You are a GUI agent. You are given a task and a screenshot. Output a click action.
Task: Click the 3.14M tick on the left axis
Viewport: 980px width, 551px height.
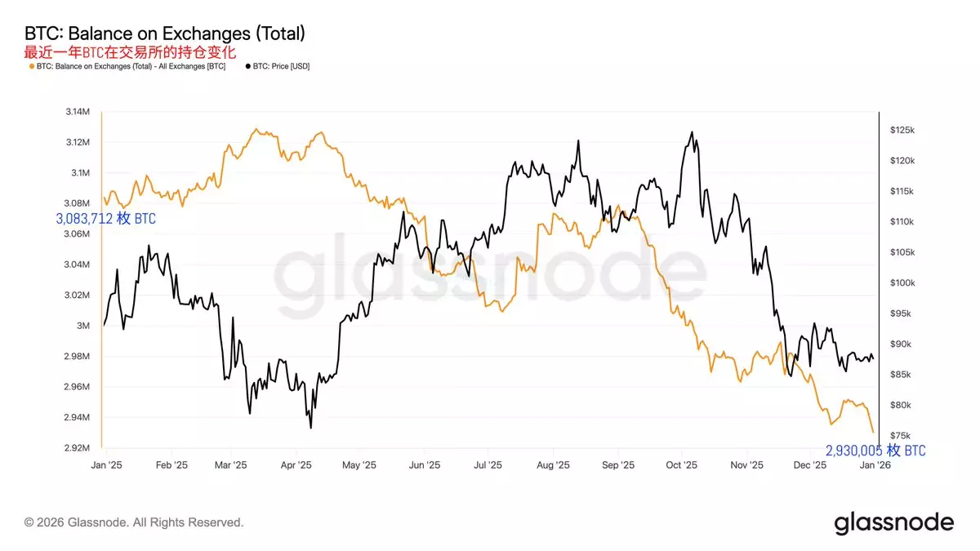coord(78,112)
